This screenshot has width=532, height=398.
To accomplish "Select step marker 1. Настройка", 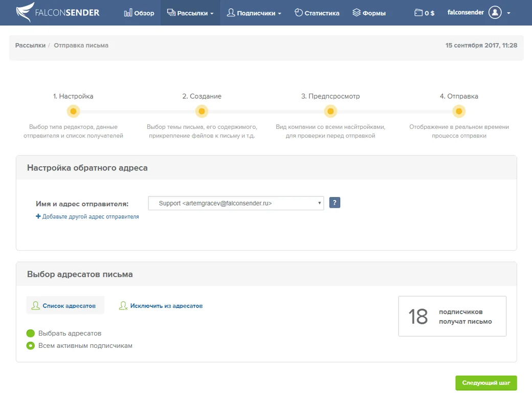I will point(73,112).
